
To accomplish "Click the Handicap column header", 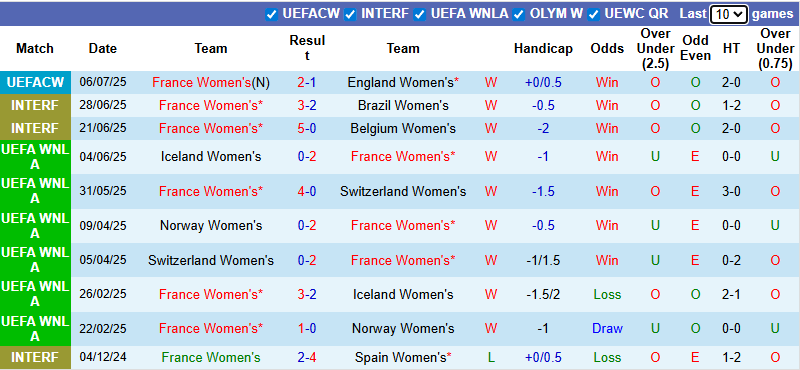I will pos(543,49).
